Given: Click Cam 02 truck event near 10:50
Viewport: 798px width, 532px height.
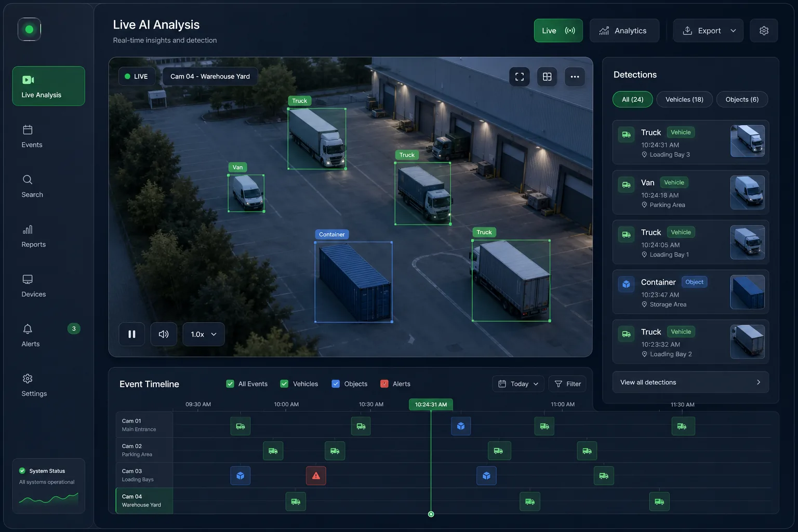Looking at the screenshot, I should (499, 450).
